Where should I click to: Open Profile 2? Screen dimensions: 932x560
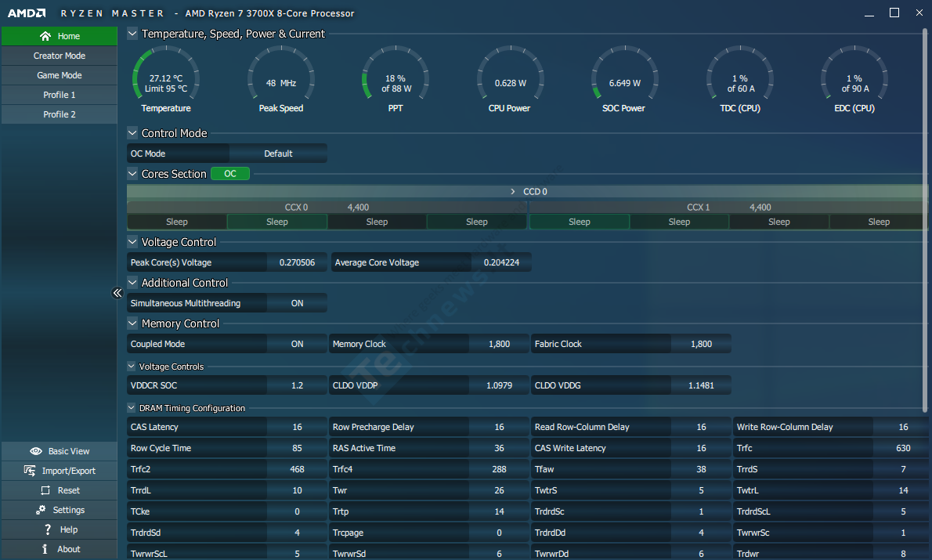(x=60, y=114)
